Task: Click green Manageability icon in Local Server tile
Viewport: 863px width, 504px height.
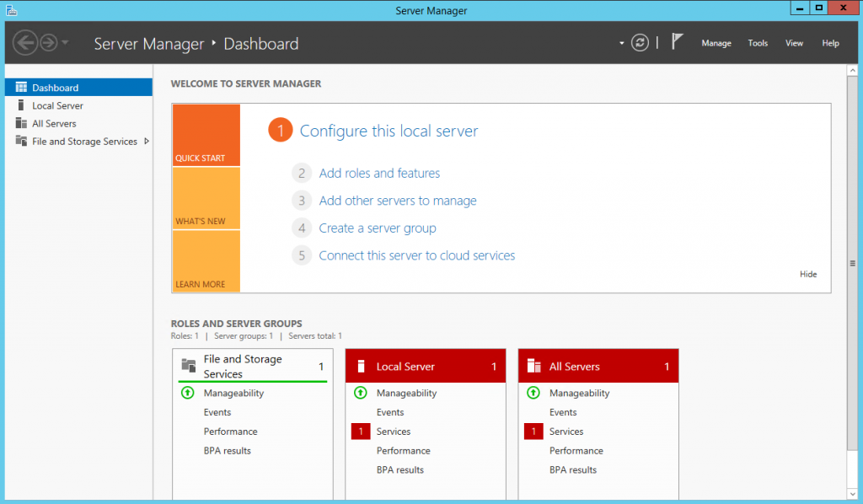Action: pyautogui.click(x=361, y=393)
